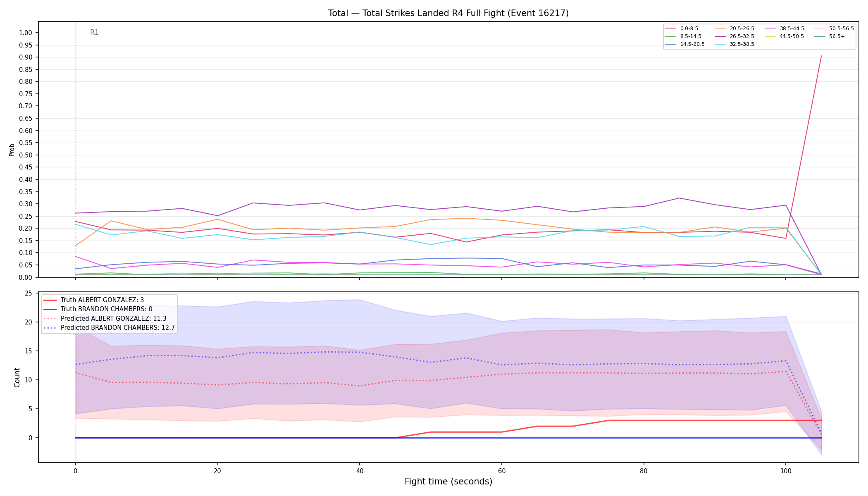Click the purple 26.5-32.5 color line in legend
This screenshot has width=868, height=496.
[720, 36]
